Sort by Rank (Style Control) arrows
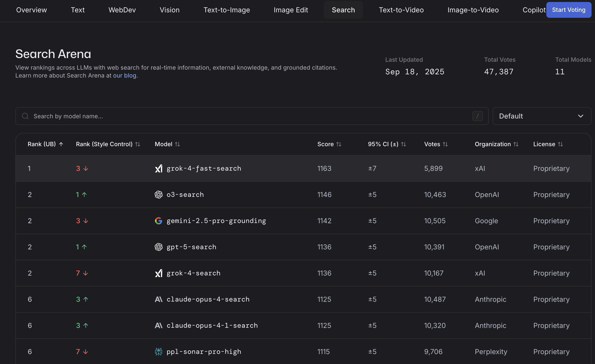 (138, 144)
